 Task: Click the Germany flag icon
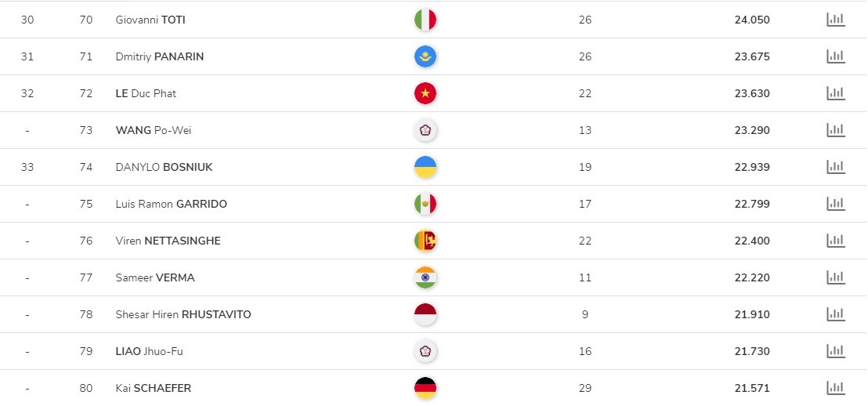click(x=425, y=388)
